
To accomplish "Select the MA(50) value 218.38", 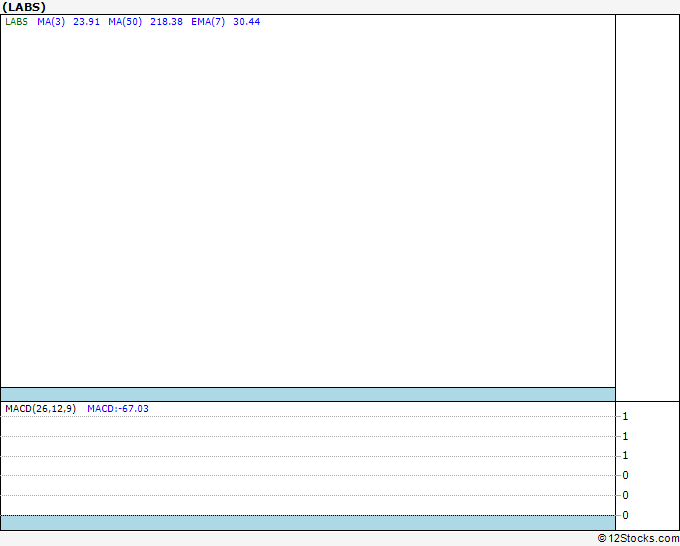I will coord(166,22).
